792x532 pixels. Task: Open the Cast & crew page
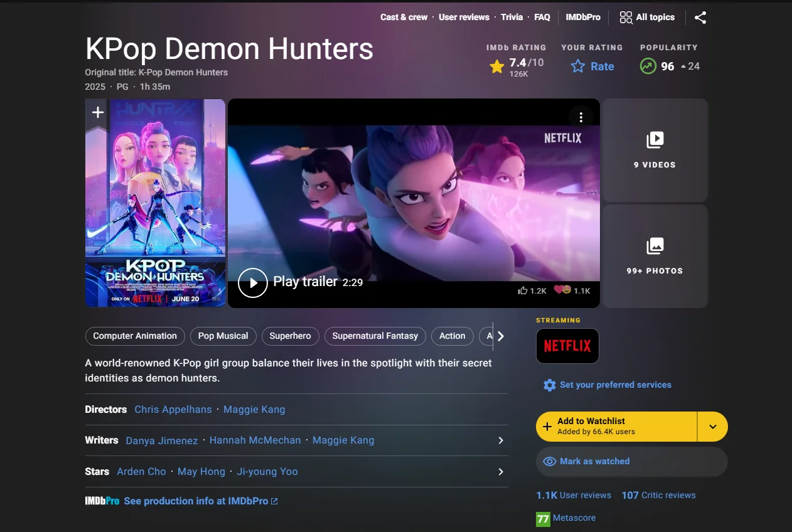[404, 17]
